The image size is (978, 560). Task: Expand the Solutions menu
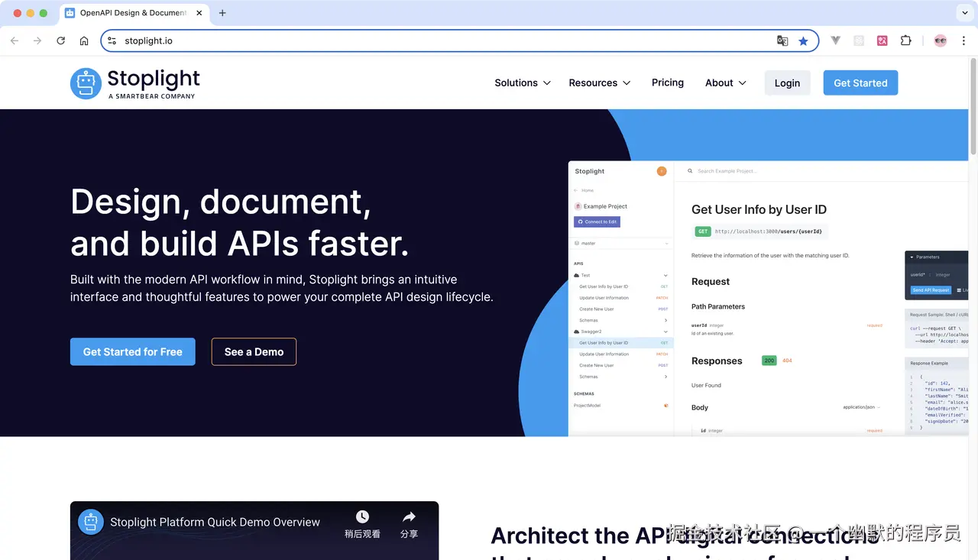pos(523,83)
